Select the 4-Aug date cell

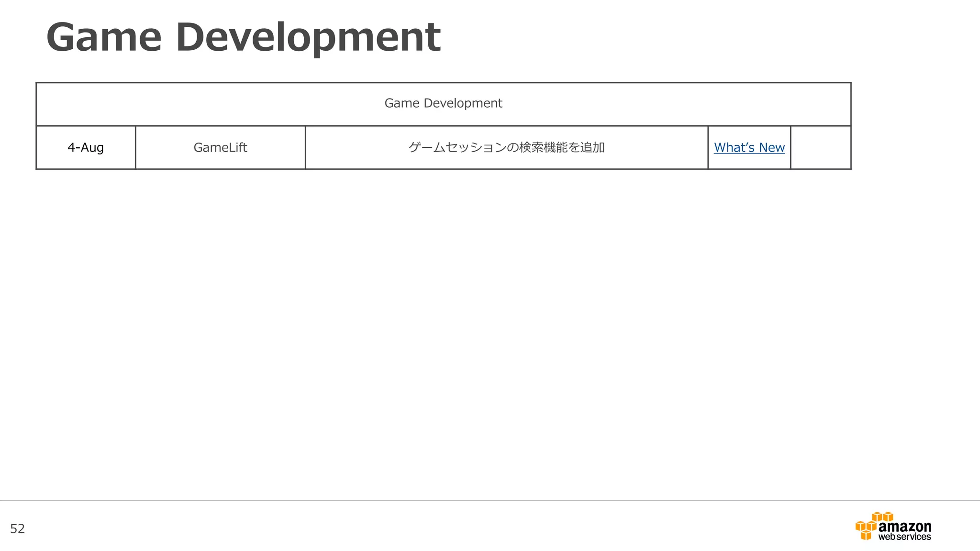[86, 147]
